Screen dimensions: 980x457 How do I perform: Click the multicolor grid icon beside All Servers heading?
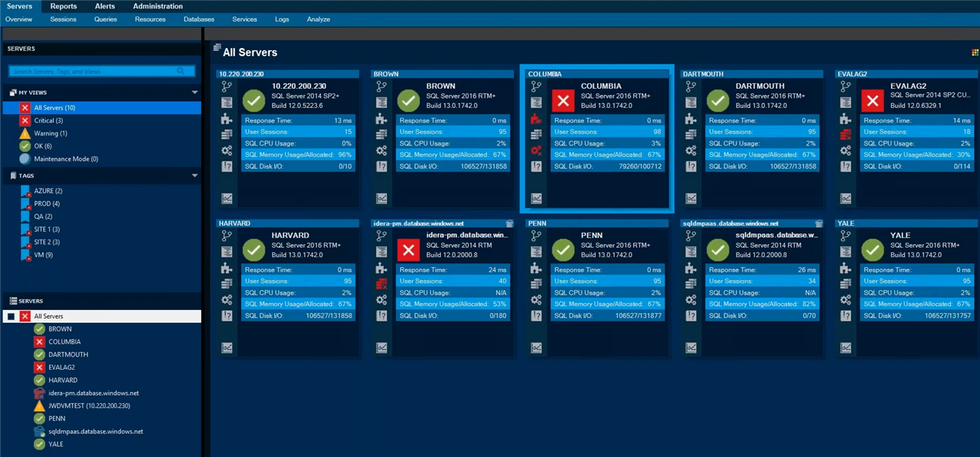pos(975,52)
